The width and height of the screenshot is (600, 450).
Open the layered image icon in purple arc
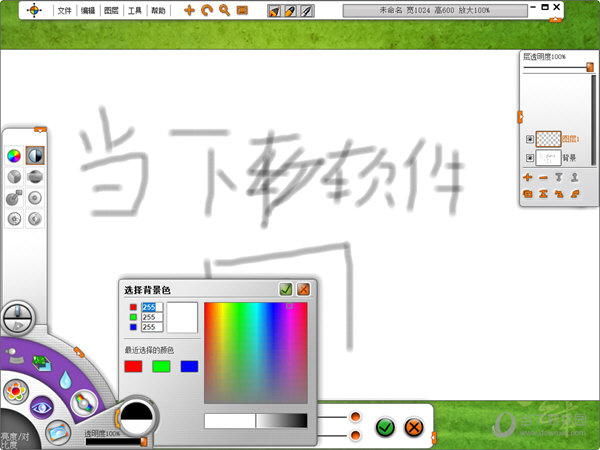[42, 363]
